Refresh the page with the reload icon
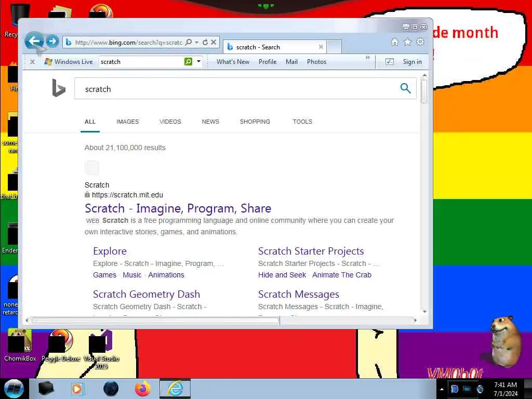This screenshot has height=399, width=532. pos(205,42)
